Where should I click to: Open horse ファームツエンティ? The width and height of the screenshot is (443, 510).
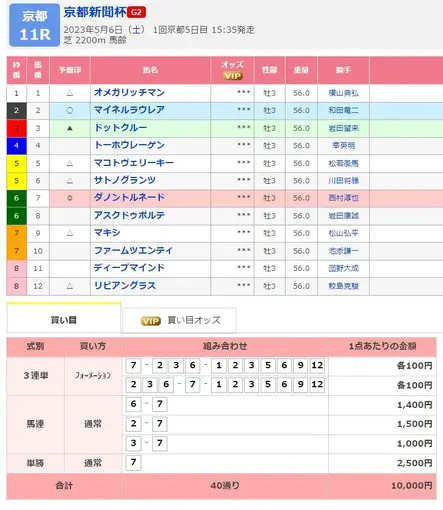click(133, 250)
